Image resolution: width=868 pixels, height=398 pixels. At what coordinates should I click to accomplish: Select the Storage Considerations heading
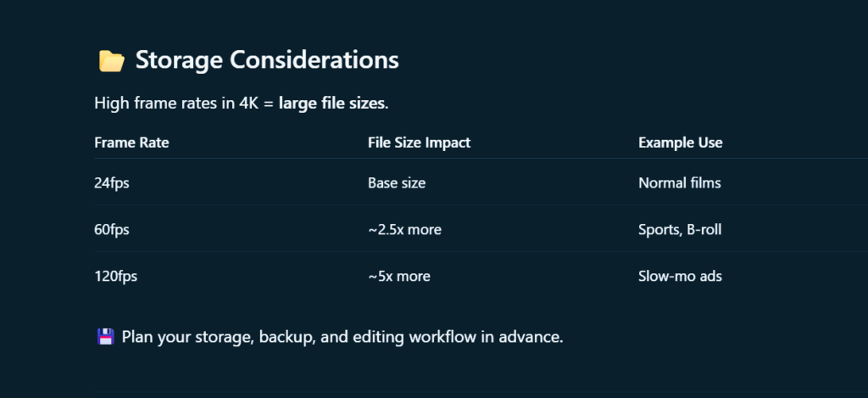tap(267, 60)
